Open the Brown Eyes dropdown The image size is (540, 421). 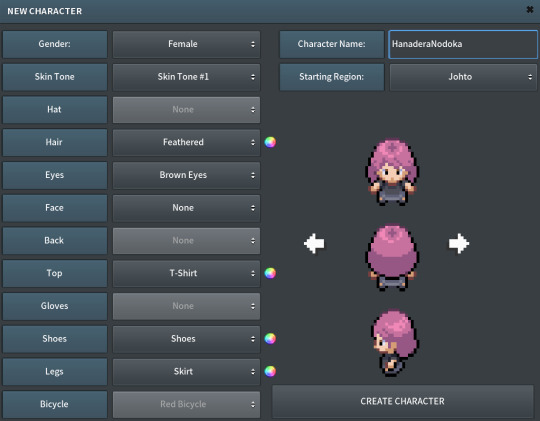[186, 175]
